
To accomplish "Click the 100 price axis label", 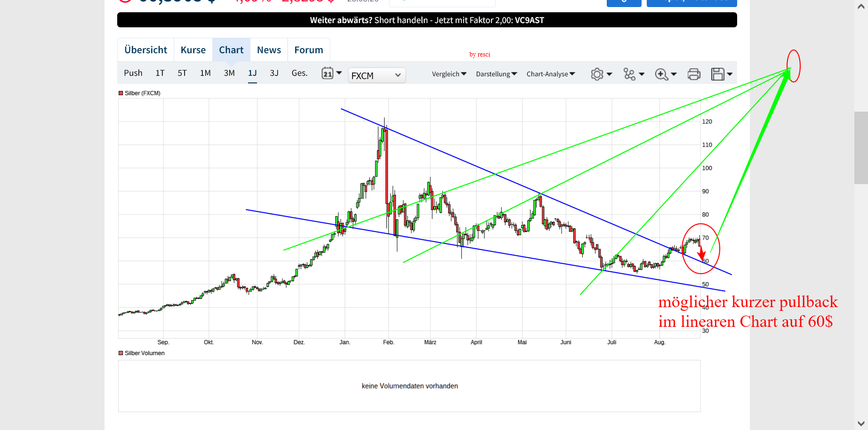I will point(707,168).
